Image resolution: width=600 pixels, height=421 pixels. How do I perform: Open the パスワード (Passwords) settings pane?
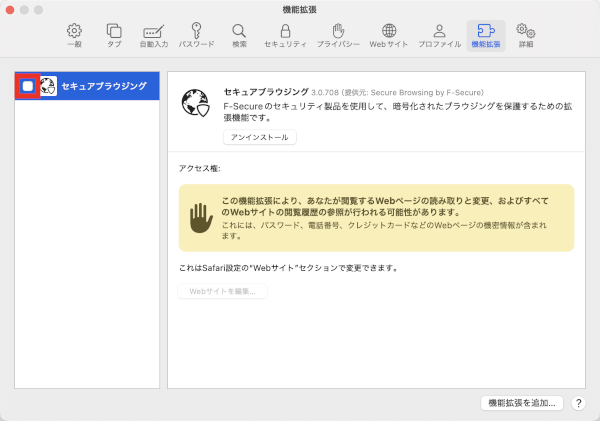click(x=196, y=36)
